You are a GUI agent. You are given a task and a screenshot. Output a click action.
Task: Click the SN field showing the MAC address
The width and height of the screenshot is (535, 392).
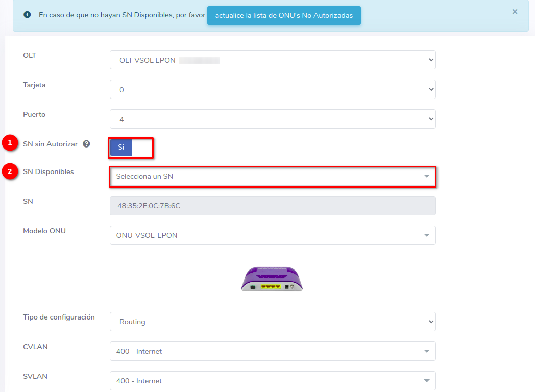click(x=273, y=206)
